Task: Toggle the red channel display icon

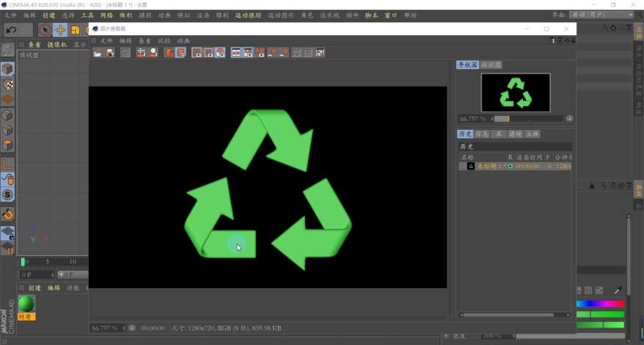Action: tap(169, 53)
